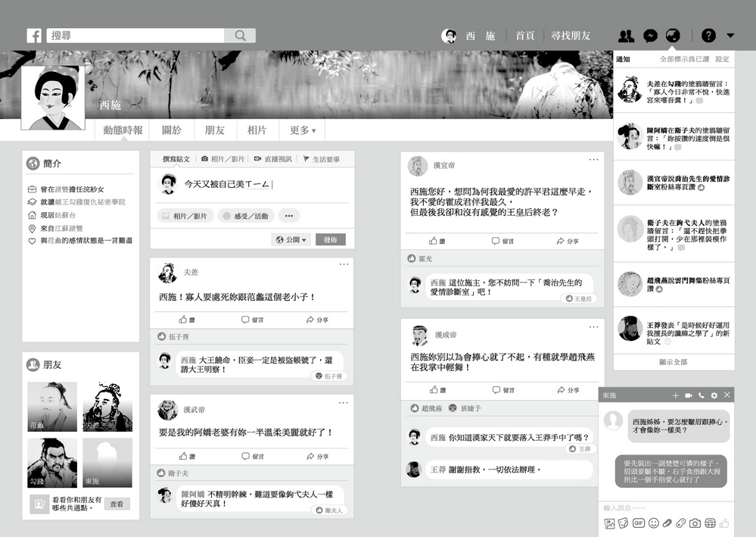Screen dimensions: 756x537
Task: Click the 輸入訊息 chat input field
Action: click(x=666, y=507)
